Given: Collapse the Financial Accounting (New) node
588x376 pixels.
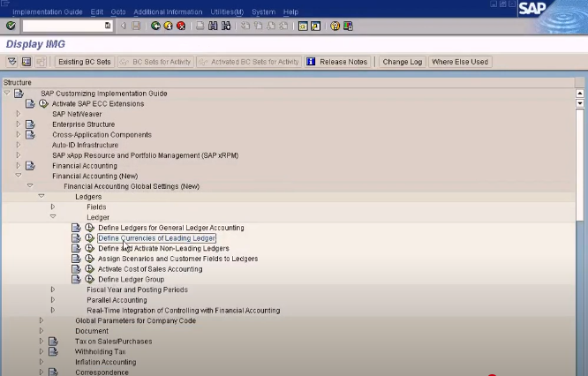Looking at the screenshot, I should tap(19, 175).
